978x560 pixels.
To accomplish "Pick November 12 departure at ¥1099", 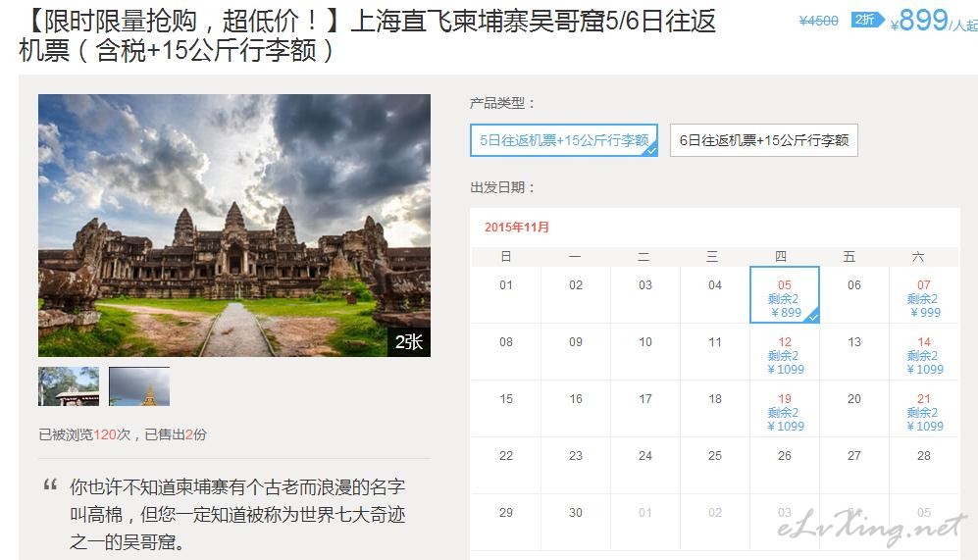I will click(x=785, y=352).
